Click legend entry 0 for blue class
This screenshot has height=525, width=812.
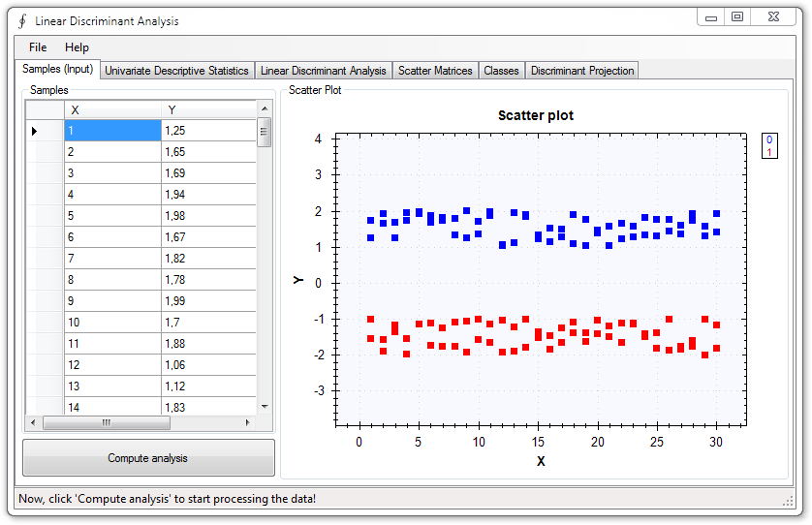[x=769, y=139]
